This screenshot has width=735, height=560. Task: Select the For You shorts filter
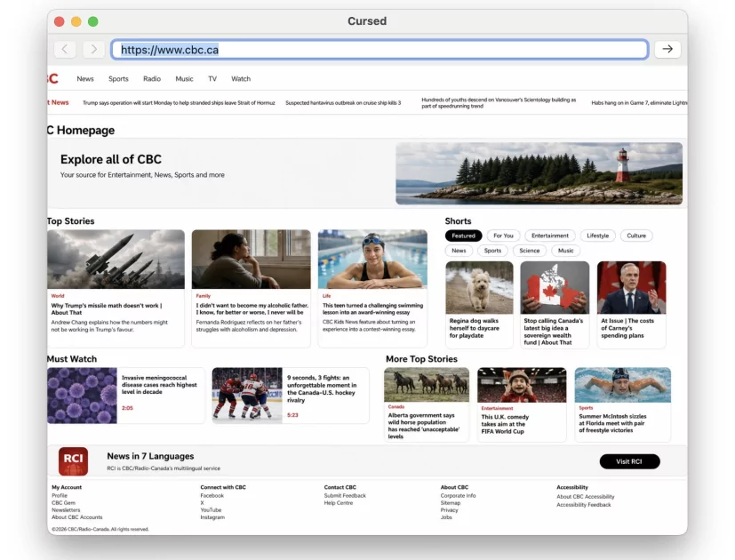pos(503,236)
